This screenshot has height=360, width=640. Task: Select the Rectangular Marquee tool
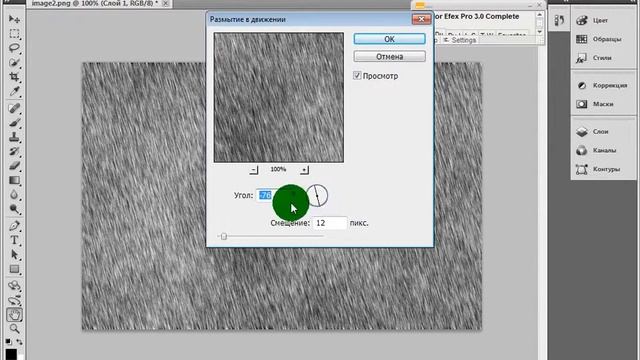point(14,33)
